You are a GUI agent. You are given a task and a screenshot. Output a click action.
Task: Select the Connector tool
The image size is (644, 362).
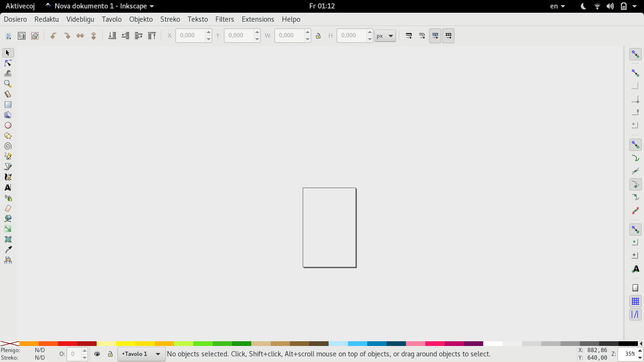pos(8,260)
